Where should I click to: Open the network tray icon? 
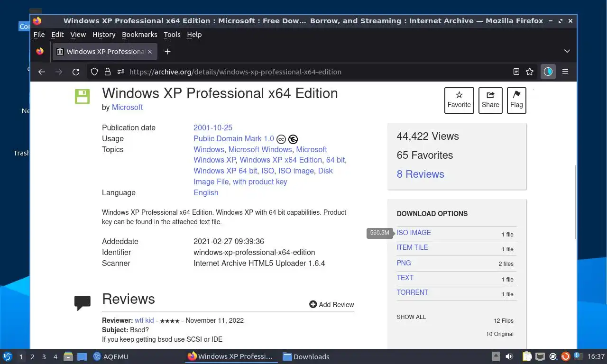pos(540,356)
